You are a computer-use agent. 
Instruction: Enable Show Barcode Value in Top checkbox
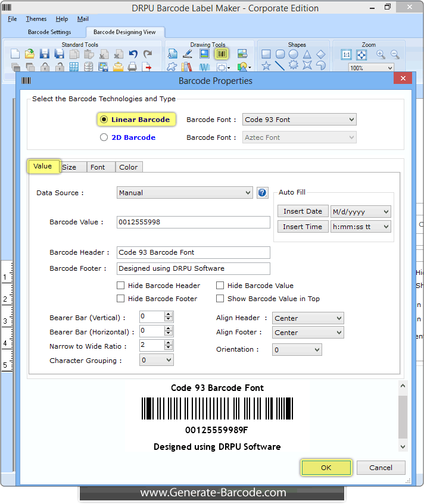pyautogui.click(x=220, y=299)
